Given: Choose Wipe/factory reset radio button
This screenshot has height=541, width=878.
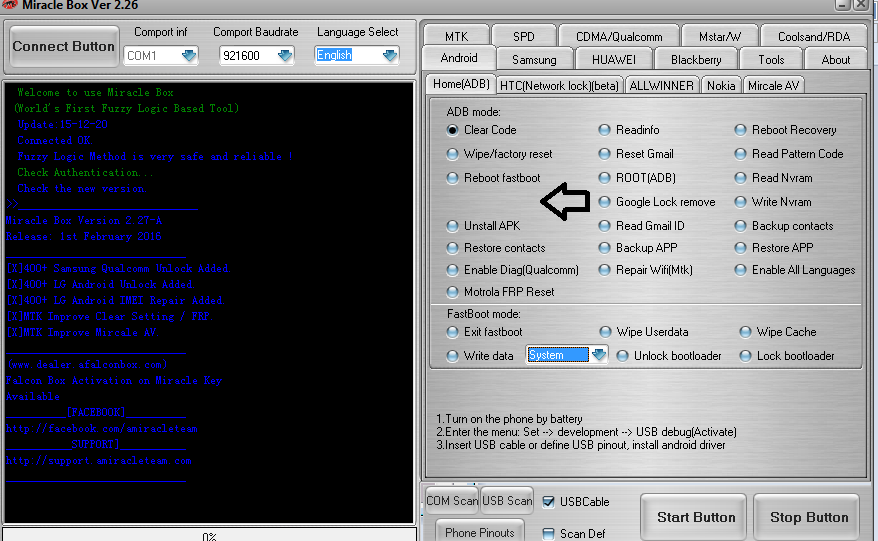Looking at the screenshot, I should [x=453, y=154].
